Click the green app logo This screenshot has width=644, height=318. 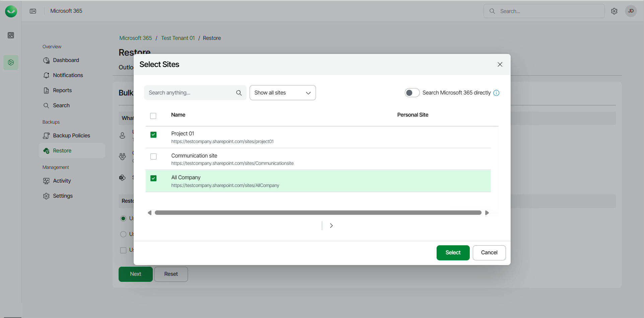pyautogui.click(x=11, y=11)
